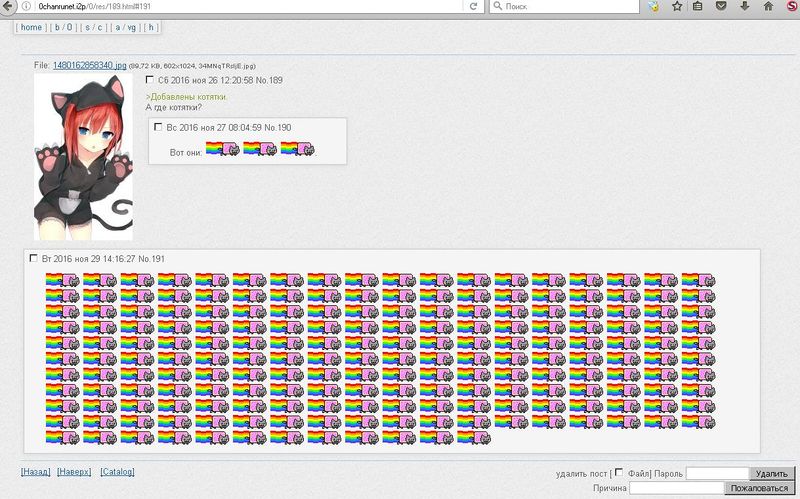Open the a board link
800x499 pixels.
[117, 27]
